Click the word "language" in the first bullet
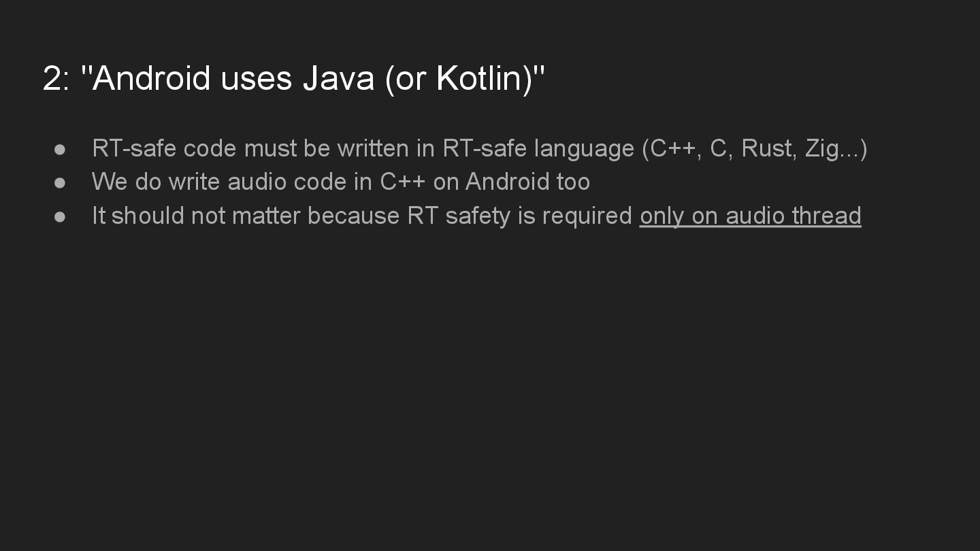Screen dimensions: 980x551 [584, 148]
